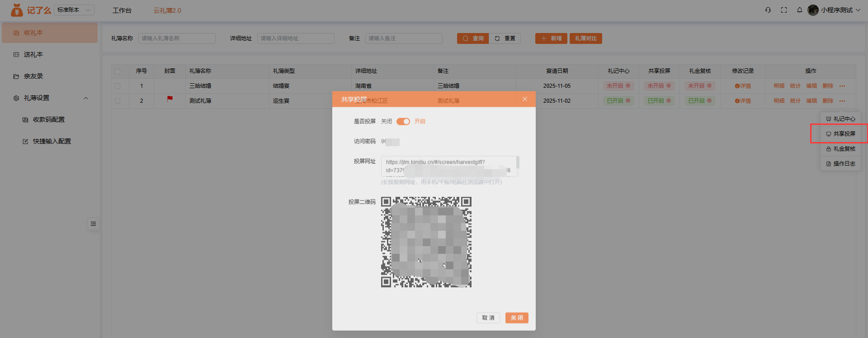
Task: Click the 投屏二维码 QR code image
Action: 426,242
